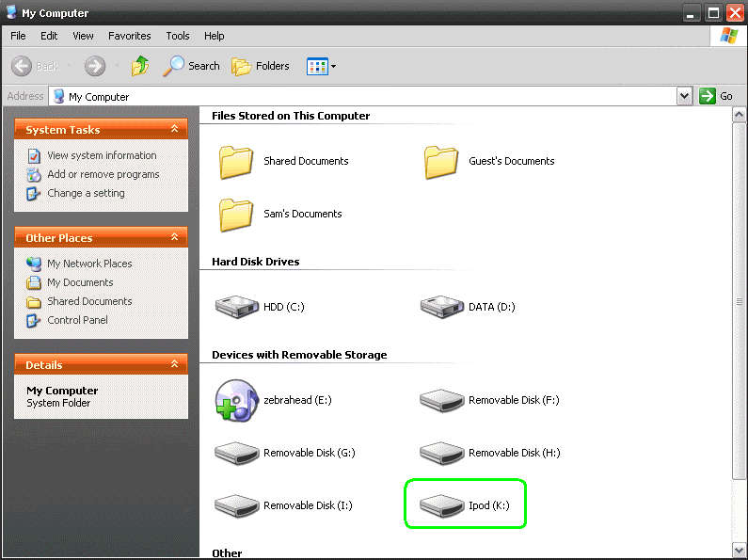Open the Tools menu
The image size is (748, 560).
[x=178, y=36]
